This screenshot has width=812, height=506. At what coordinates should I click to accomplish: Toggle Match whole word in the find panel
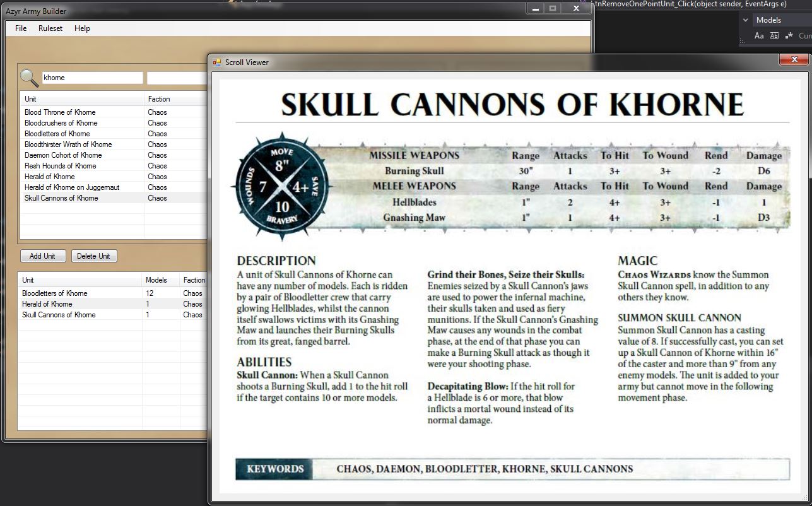[775, 36]
